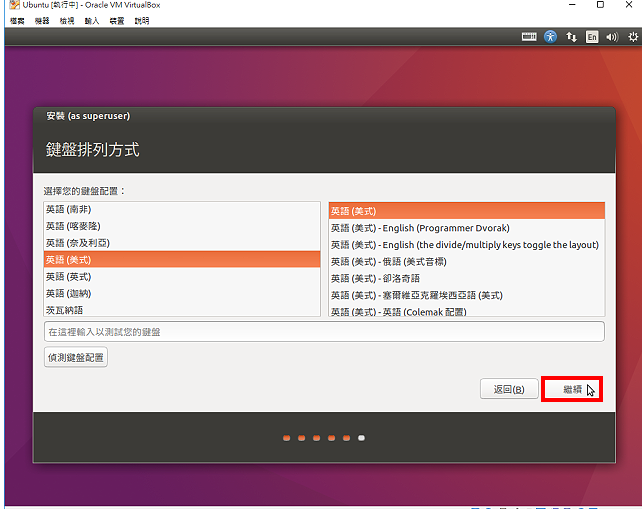Select 英語 (美式) in the left list

[x=182, y=260]
